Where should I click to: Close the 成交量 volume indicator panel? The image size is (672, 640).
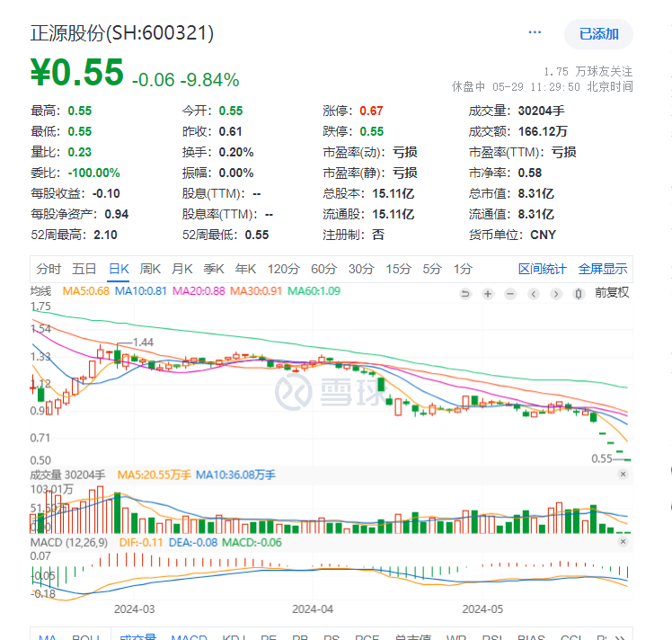[623, 474]
